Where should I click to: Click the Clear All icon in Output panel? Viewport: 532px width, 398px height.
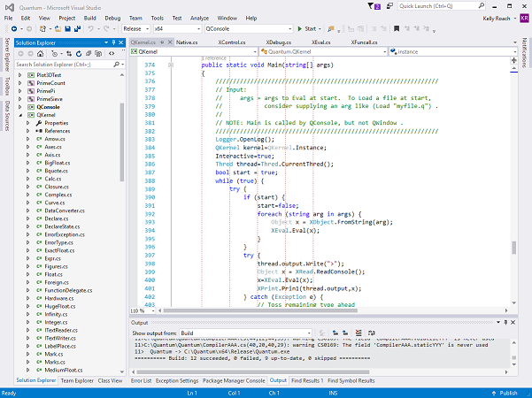point(359,333)
